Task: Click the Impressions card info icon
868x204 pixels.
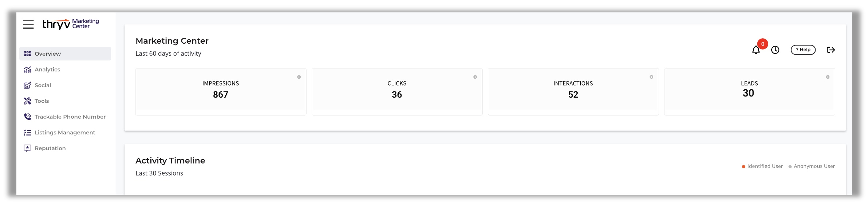Action: point(299,77)
